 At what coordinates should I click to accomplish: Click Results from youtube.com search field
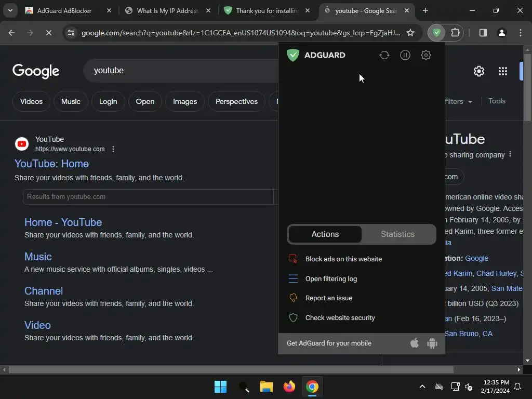(x=148, y=197)
